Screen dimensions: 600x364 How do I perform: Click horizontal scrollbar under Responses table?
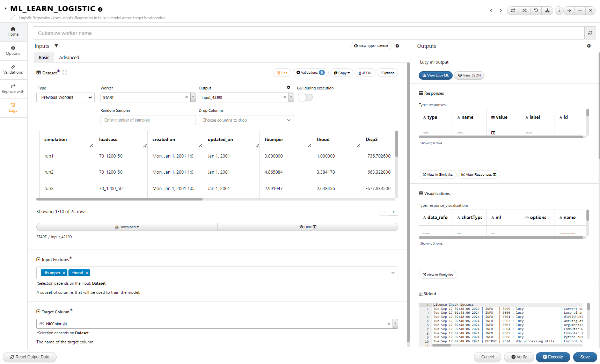coord(501,137)
